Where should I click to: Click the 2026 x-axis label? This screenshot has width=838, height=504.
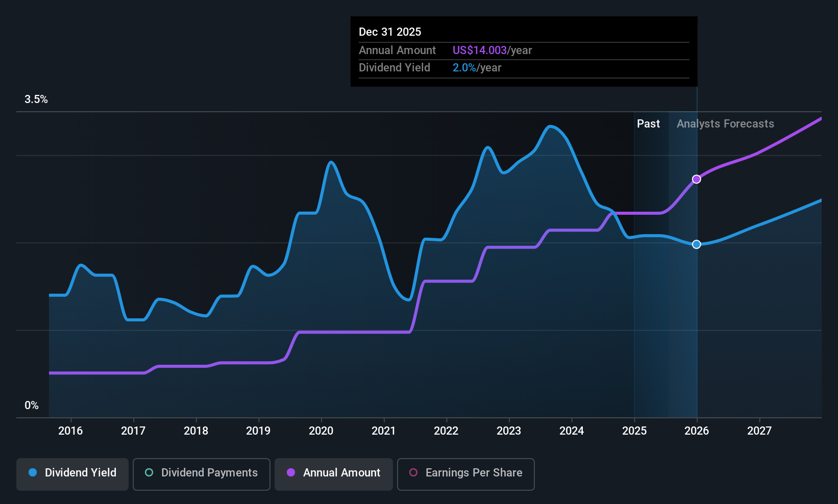pos(697,431)
